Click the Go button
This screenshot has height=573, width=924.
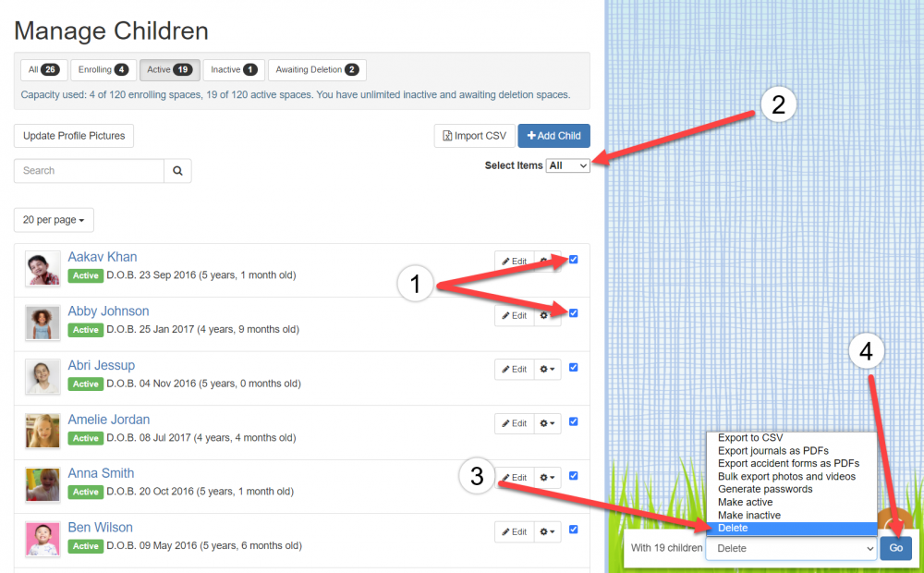point(895,548)
